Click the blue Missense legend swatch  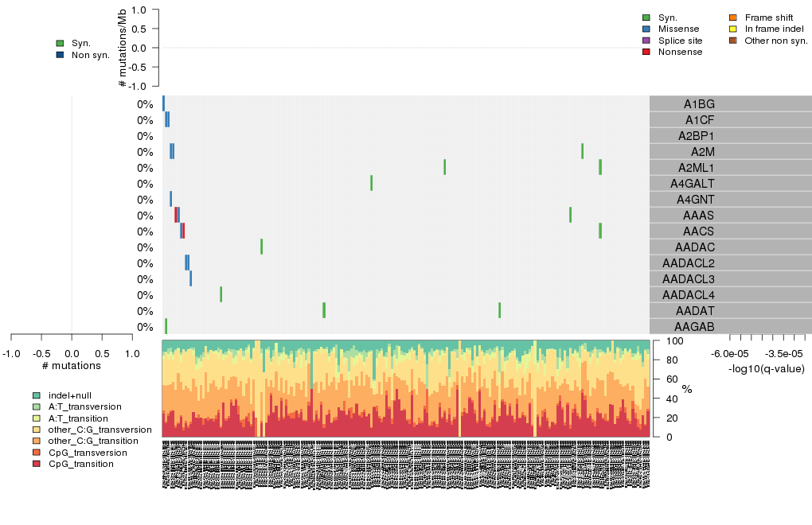point(646,29)
